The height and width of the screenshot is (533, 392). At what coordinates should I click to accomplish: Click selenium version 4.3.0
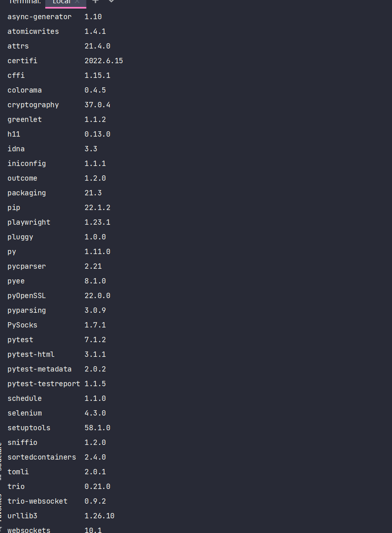[95, 413]
